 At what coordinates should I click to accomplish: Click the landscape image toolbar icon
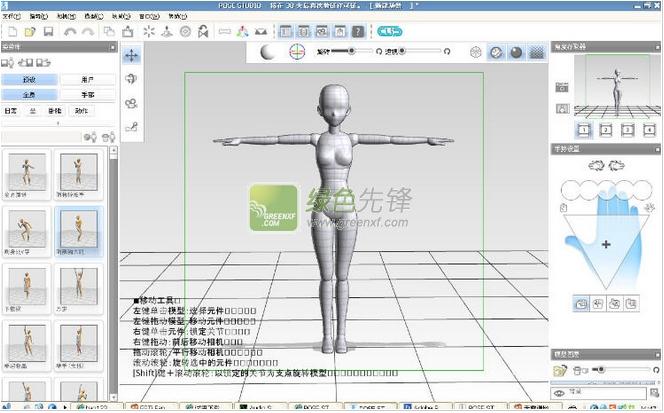[261, 31]
